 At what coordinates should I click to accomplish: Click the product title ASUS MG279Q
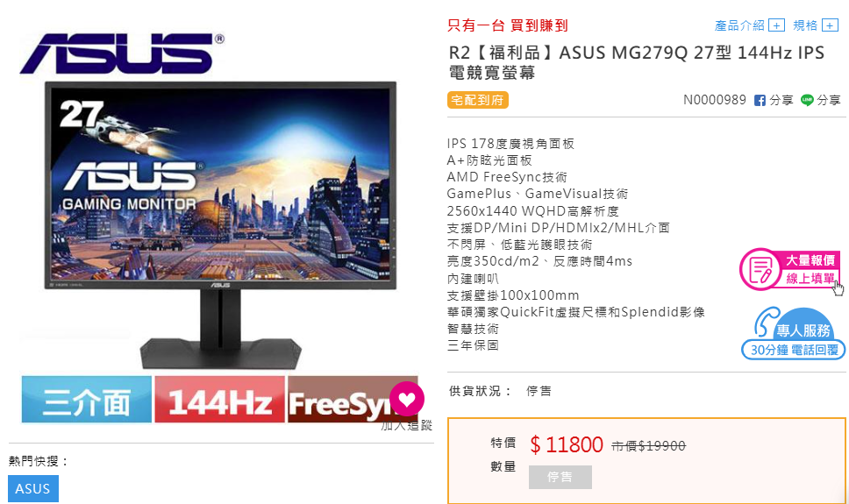637,62
